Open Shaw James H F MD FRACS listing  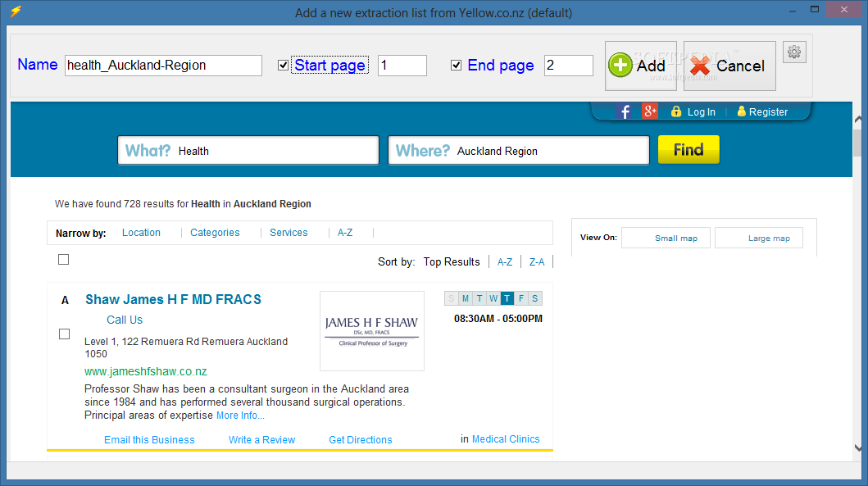click(x=173, y=299)
